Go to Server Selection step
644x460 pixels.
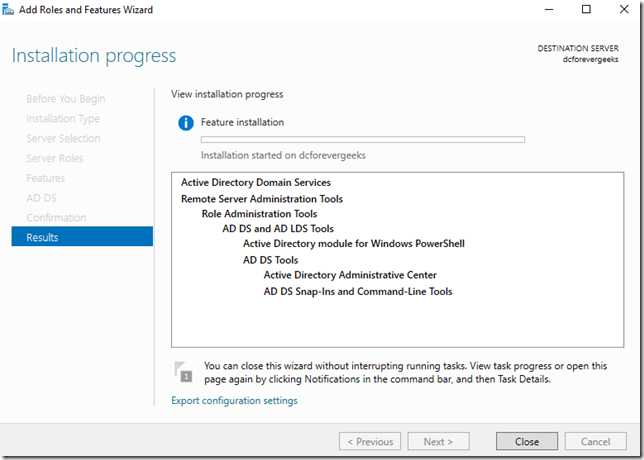[63, 138]
